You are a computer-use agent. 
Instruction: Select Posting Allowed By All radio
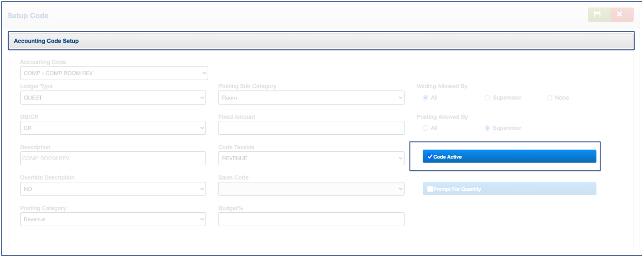426,128
